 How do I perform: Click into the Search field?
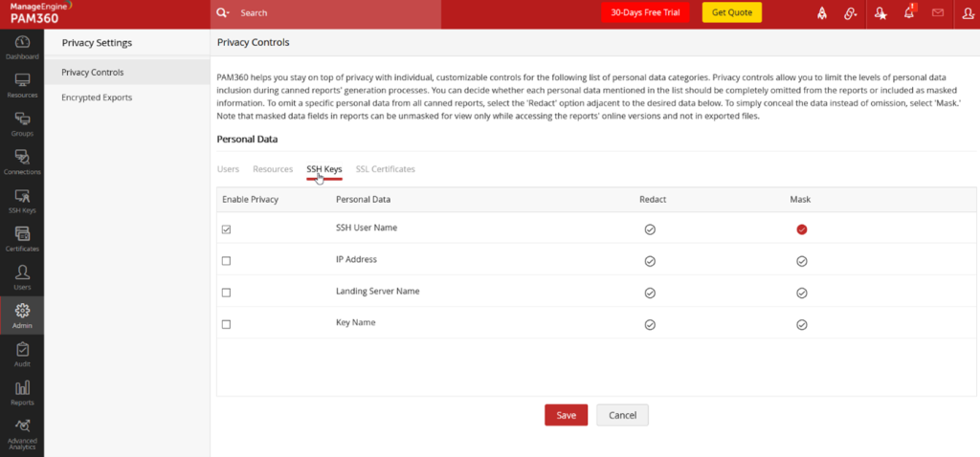(x=335, y=14)
